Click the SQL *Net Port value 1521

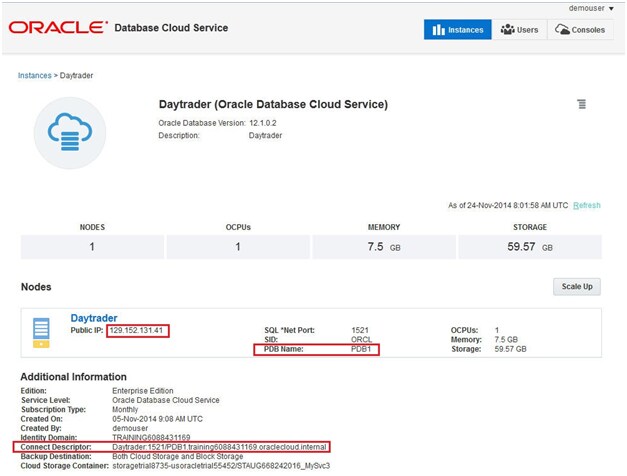pos(360,330)
